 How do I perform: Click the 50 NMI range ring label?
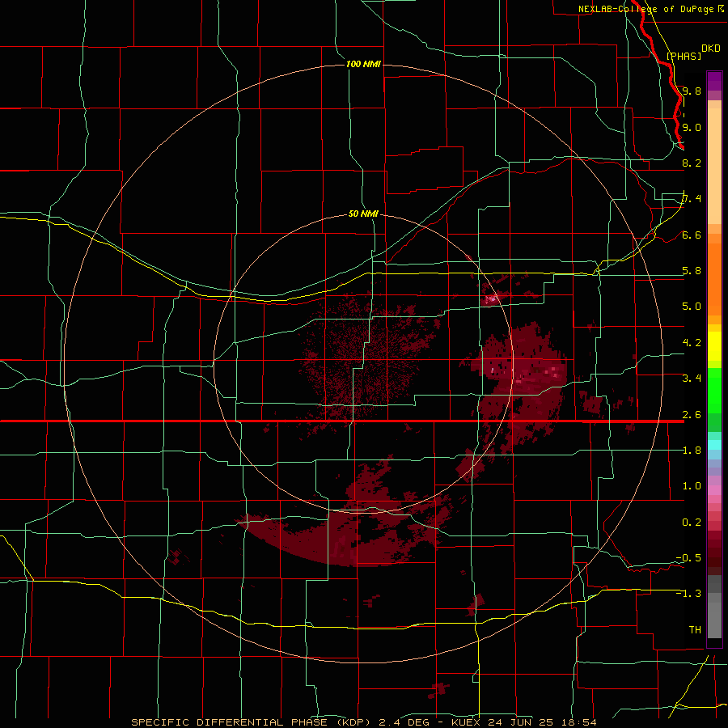pyautogui.click(x=363, y=214)
